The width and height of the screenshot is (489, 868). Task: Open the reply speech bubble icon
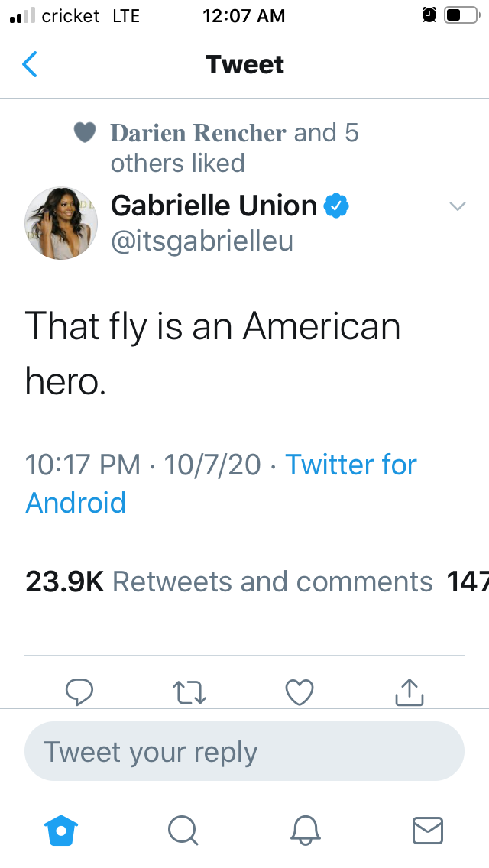(x=79, y=692)
